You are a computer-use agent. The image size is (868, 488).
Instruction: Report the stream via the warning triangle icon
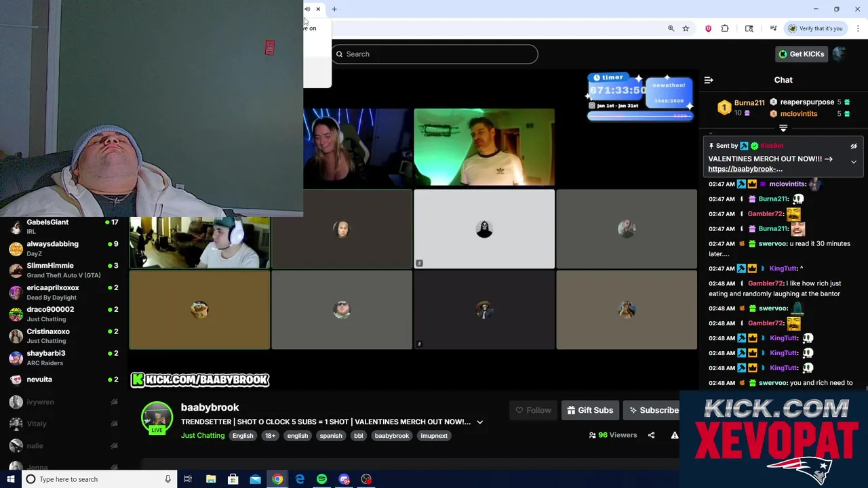[674, 435]
